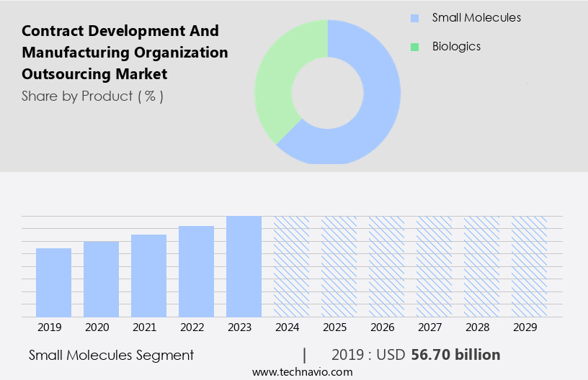
Task: Click the 2021 bar in chart
Action: 149,275
